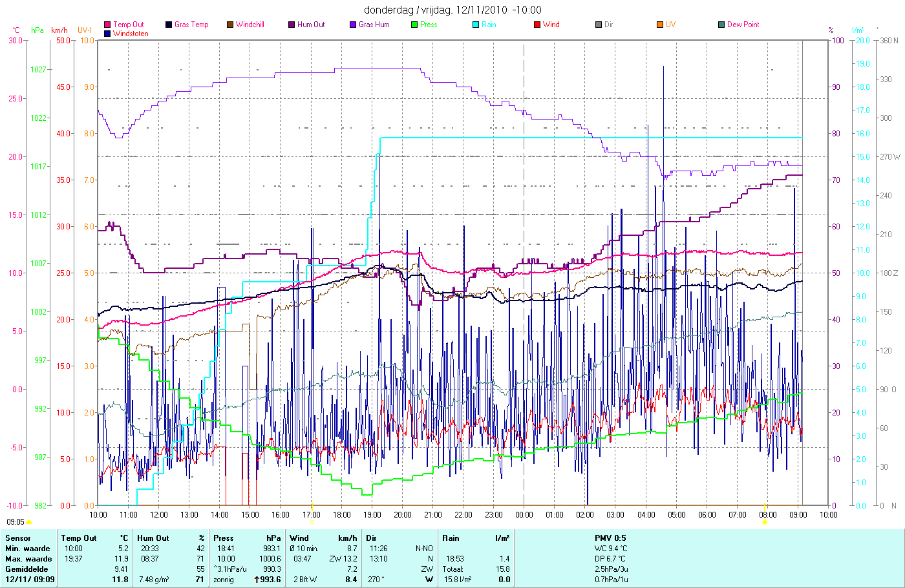Select the orange UV legend marker
The width and height of the screenshot is (905, 588).
pos(660,25)
